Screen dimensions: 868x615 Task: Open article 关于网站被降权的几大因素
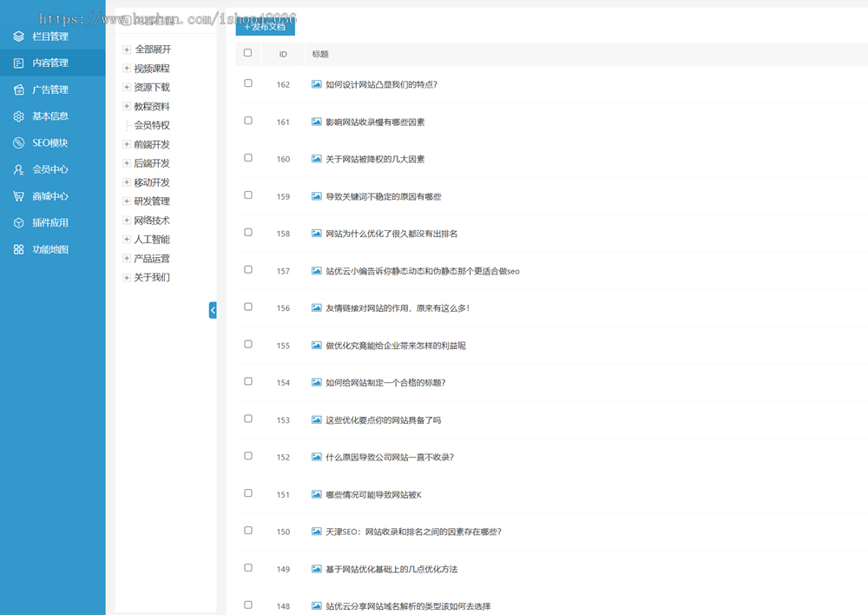pos(375,159)
